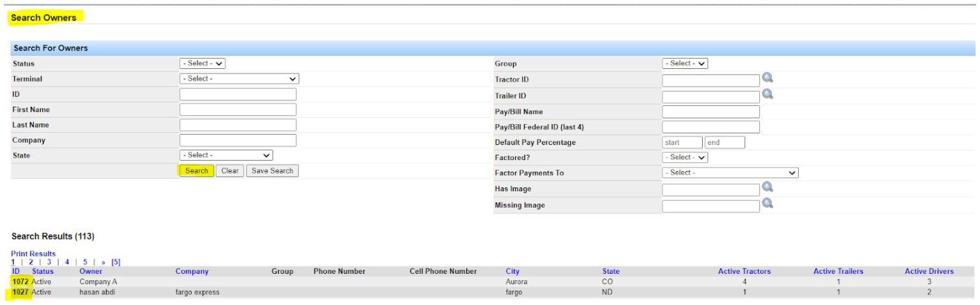980x305 pixels.
Task: Focus the Default Pay Percentage end field
Action: point(725,142)
